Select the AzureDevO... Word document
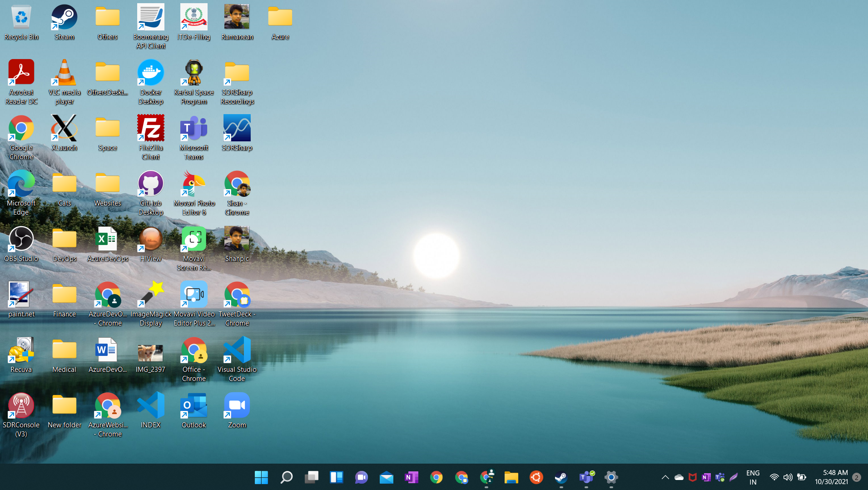 [108, 355]
